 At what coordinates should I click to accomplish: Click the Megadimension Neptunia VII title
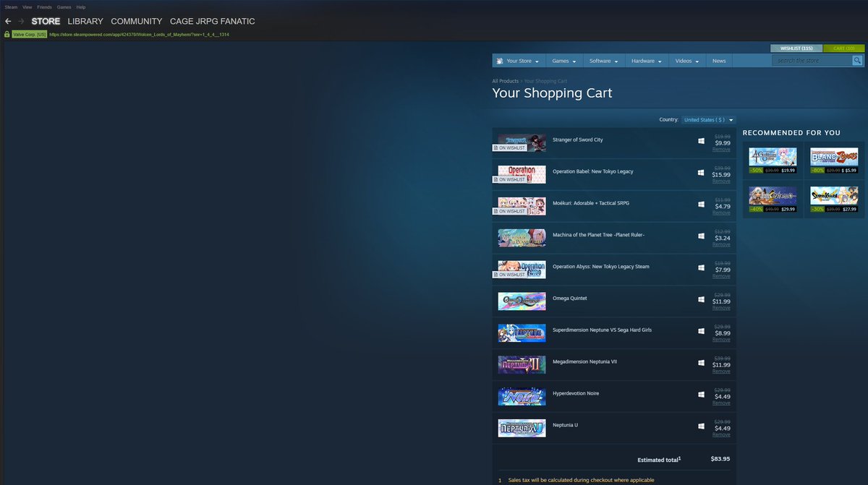click(x=584, y=361)
